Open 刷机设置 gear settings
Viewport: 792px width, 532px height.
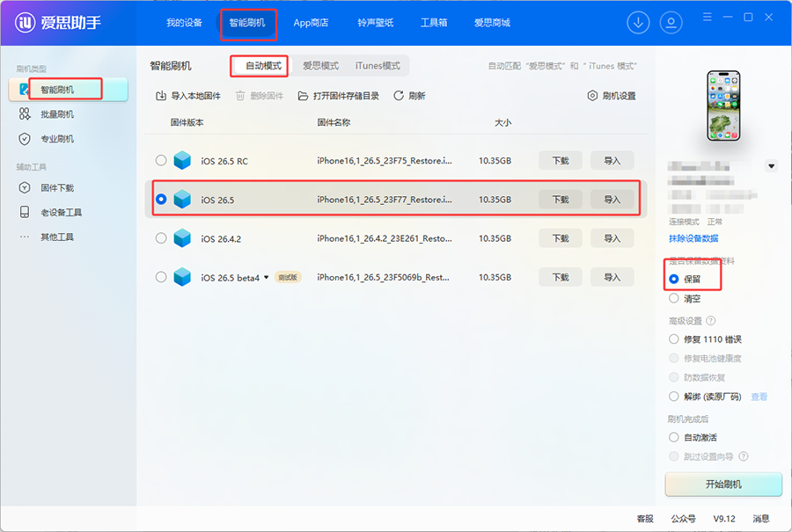click(x=612, y=96)
